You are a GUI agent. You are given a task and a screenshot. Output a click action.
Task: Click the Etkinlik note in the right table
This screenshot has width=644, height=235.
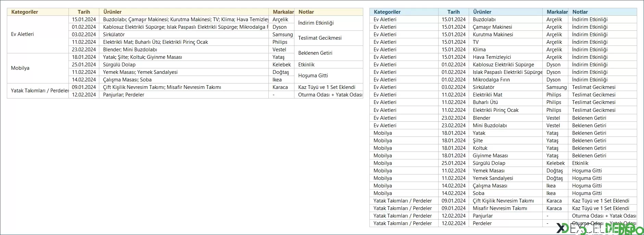603,163
